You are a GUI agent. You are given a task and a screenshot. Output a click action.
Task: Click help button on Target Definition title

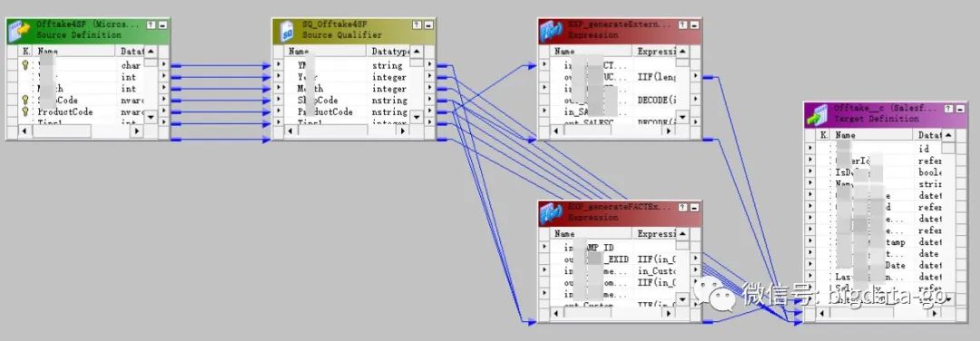click(x=949, y=109)
